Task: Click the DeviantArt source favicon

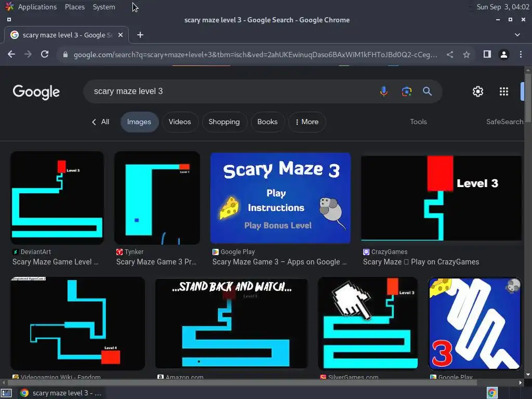Action: pyautogui.click(x=15, y=252)
